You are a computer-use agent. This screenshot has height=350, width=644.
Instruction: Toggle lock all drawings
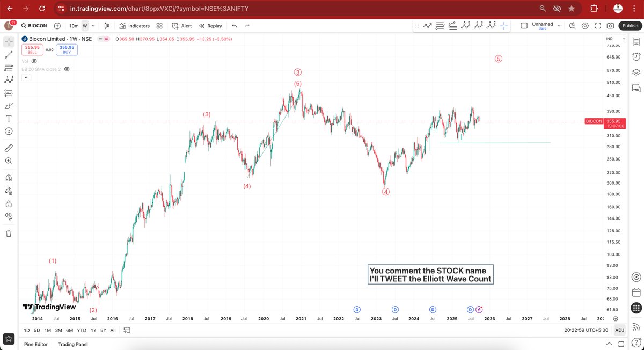click(9, 204)
